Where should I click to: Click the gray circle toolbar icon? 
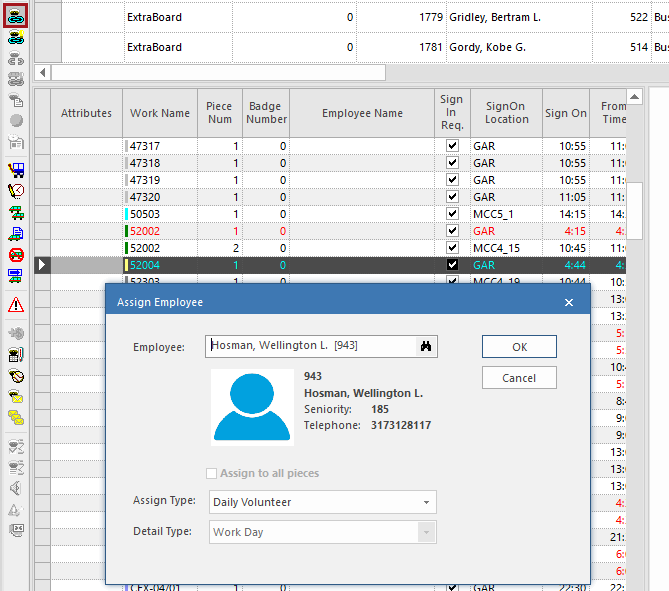point(16,121)
